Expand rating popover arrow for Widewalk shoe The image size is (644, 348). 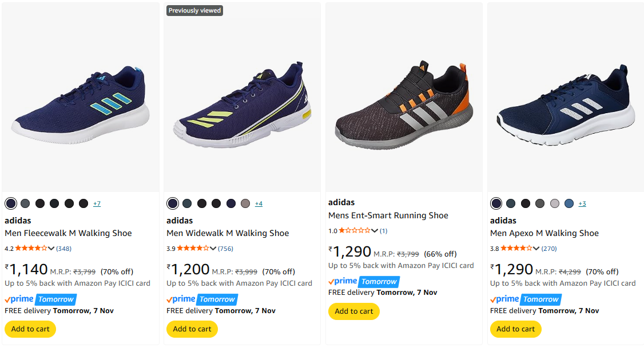click(x=213, y=249)
